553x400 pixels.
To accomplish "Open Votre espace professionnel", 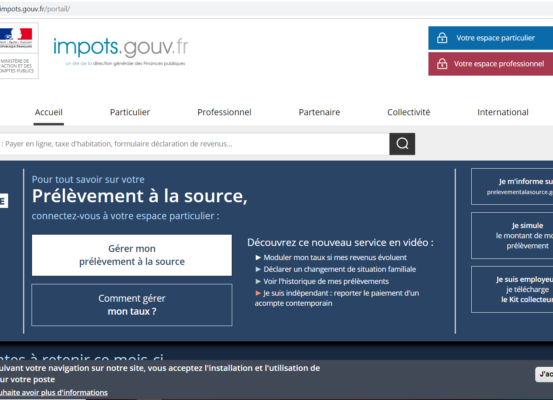I will [491, 64].
